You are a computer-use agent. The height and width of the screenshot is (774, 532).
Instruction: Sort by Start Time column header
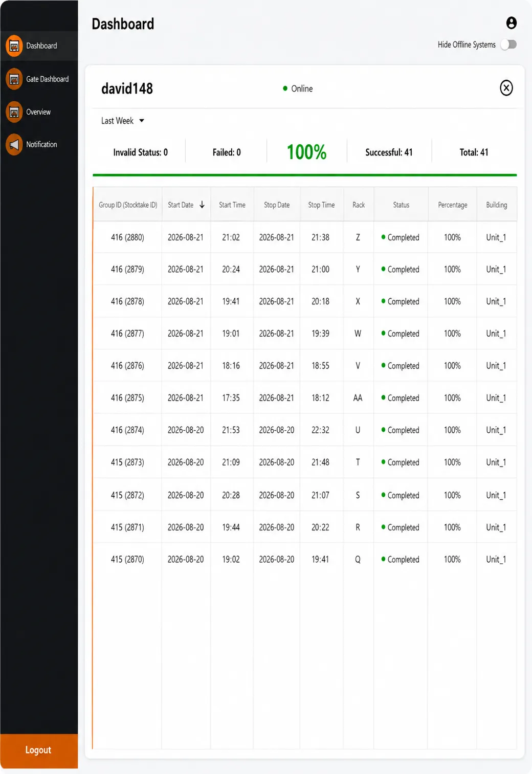tap(232, 205)
